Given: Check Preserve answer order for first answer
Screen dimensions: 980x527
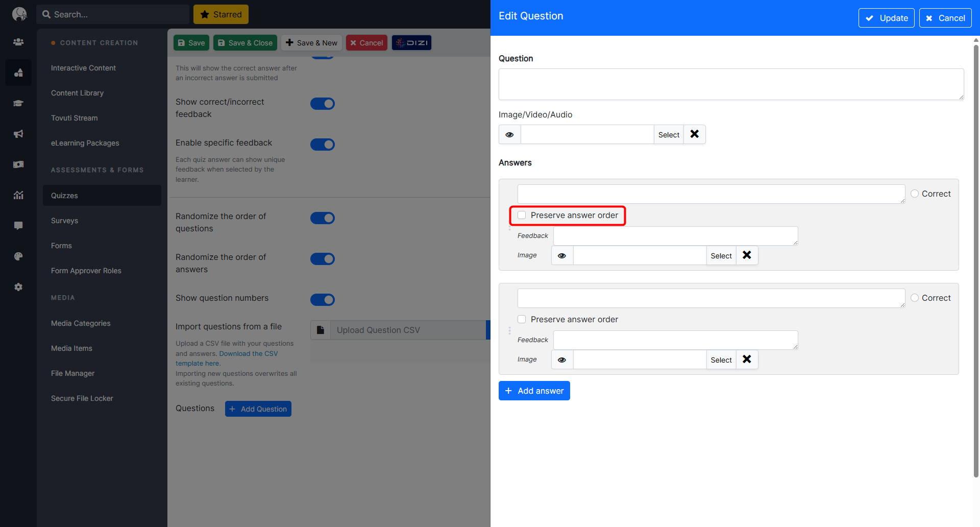Looking at the screenshot, I should (x=522, y=215).
